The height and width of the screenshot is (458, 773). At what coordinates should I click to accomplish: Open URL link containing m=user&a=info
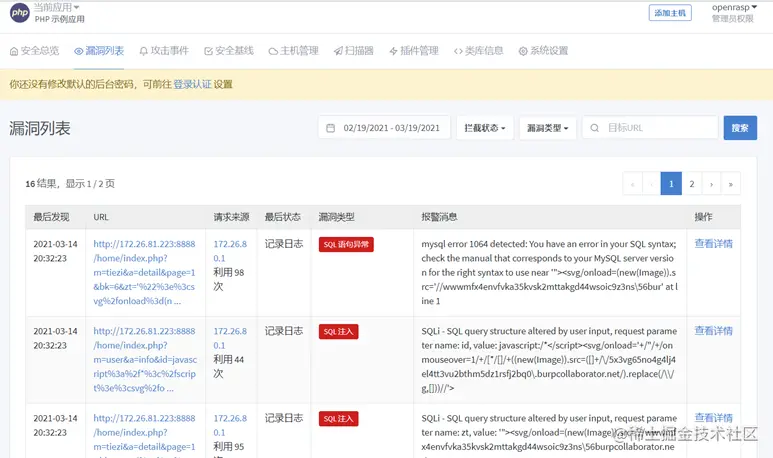[x=145, y=359]
